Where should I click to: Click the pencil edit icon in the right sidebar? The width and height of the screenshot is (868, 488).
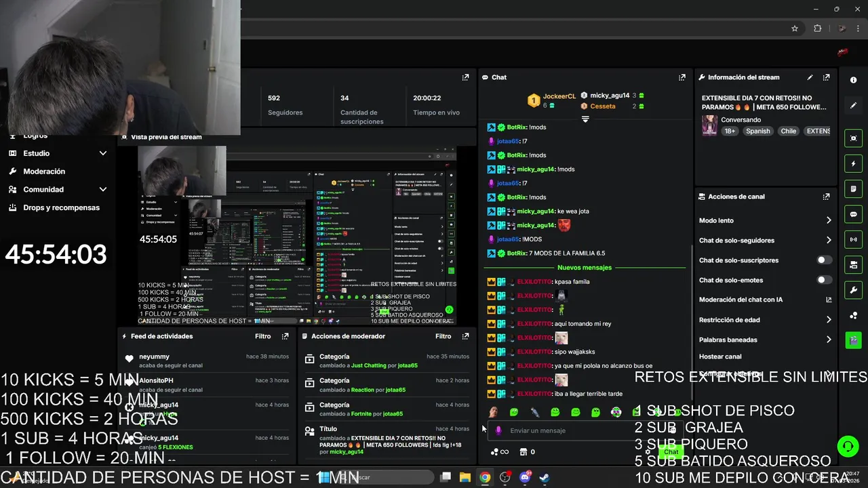(853, 106)
